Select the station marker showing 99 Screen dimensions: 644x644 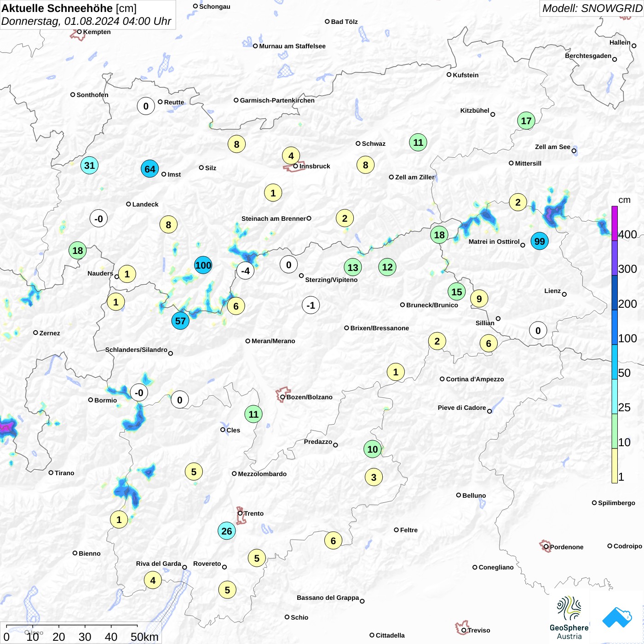pyautogui.click(x=540, y=241)
